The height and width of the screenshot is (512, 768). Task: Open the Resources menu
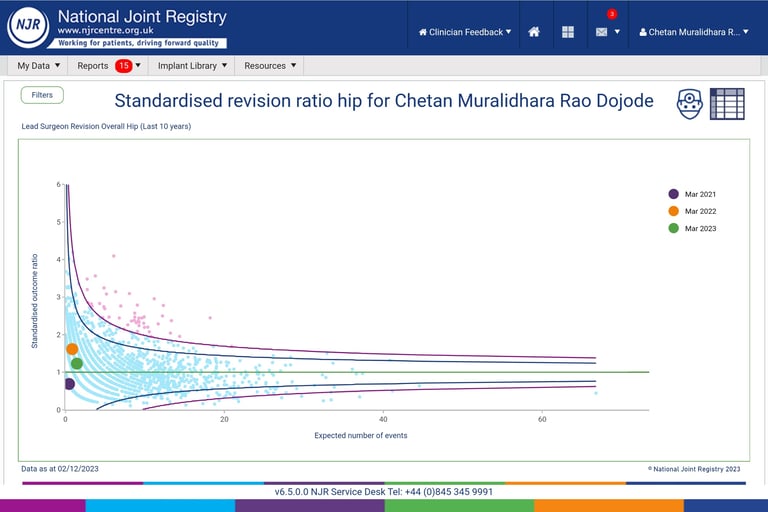(270, 66)
